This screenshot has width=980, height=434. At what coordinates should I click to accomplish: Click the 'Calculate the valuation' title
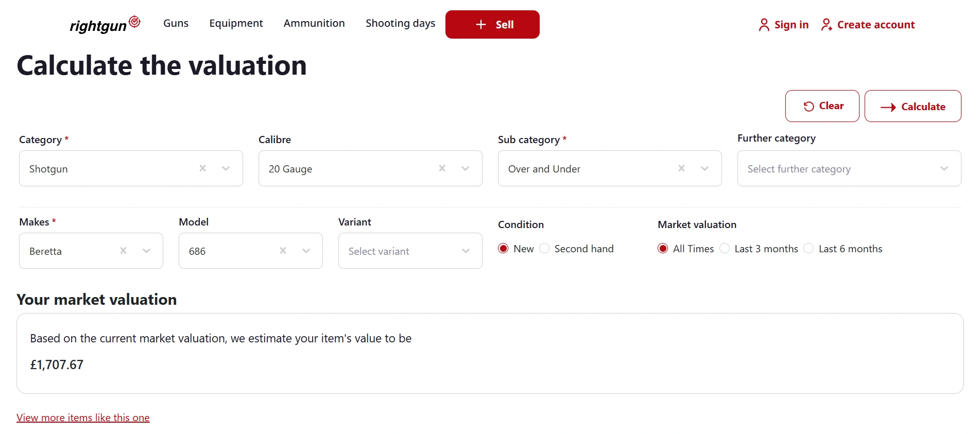pyautogui.click(x=162, y=66)
